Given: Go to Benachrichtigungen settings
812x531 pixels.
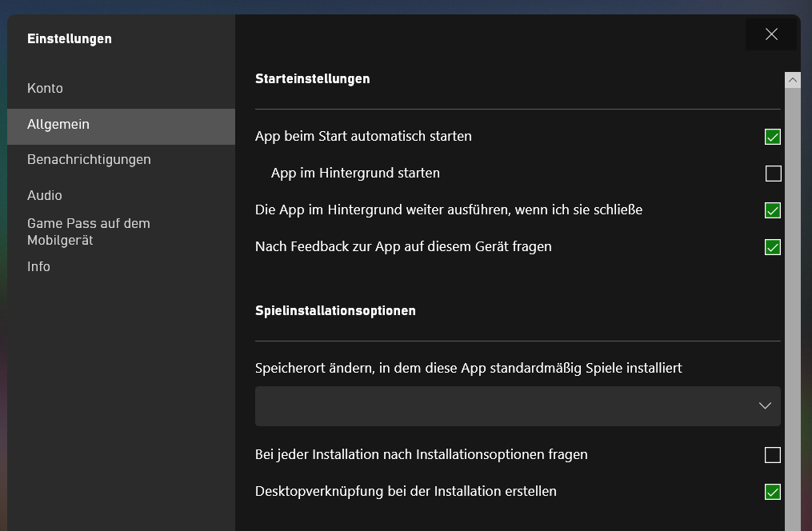Looking at the screenshot, I should coord(89,160).
